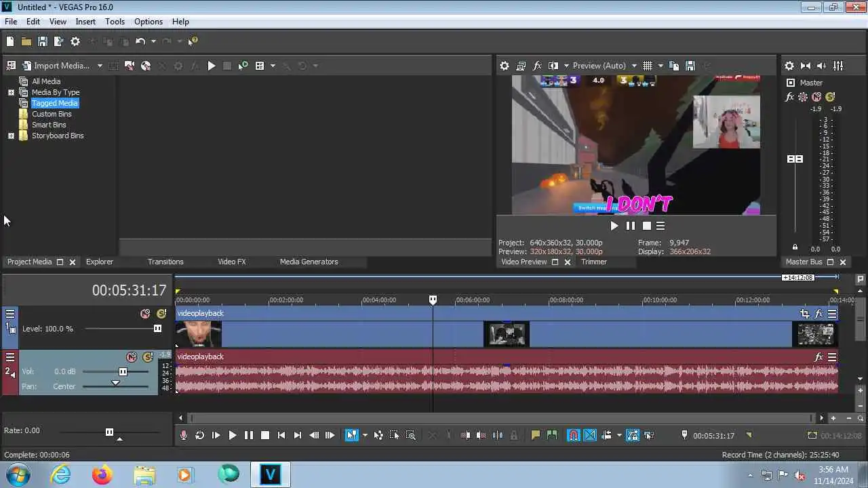Viewport: 868px width, 488px height.
Task: Undo the last action
Action: coord(140,41)
